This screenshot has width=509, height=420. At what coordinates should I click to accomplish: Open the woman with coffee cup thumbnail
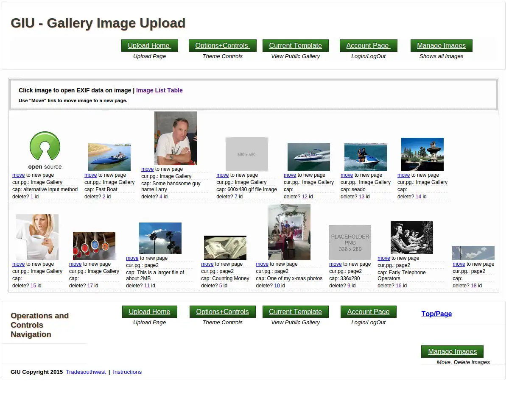click(x=37, y=237)
